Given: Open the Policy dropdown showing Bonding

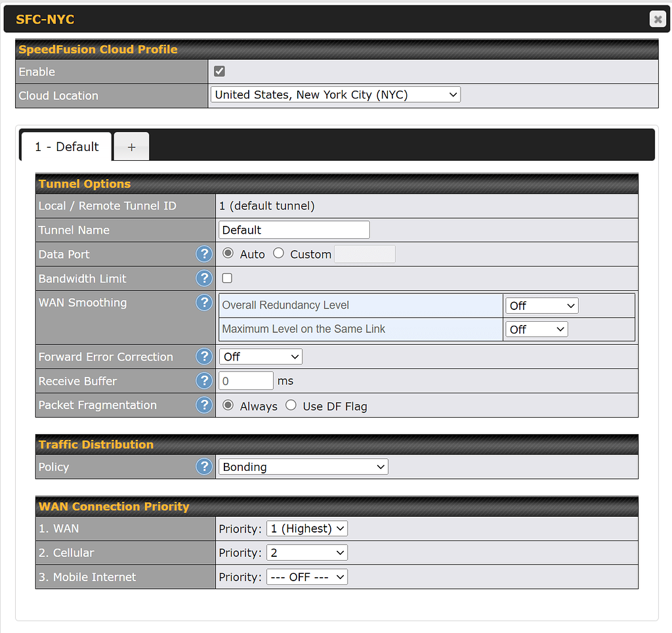Looking at the screenshot, I should click(303, 466).
